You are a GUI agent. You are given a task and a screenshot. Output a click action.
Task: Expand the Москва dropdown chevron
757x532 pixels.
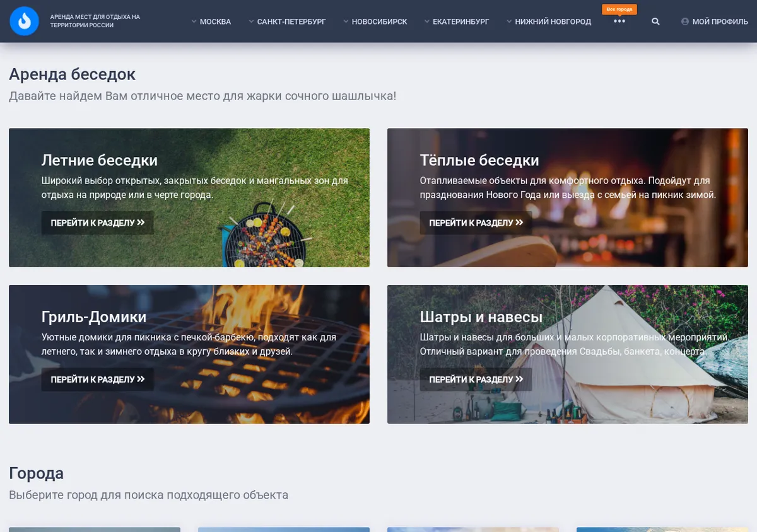194,21
